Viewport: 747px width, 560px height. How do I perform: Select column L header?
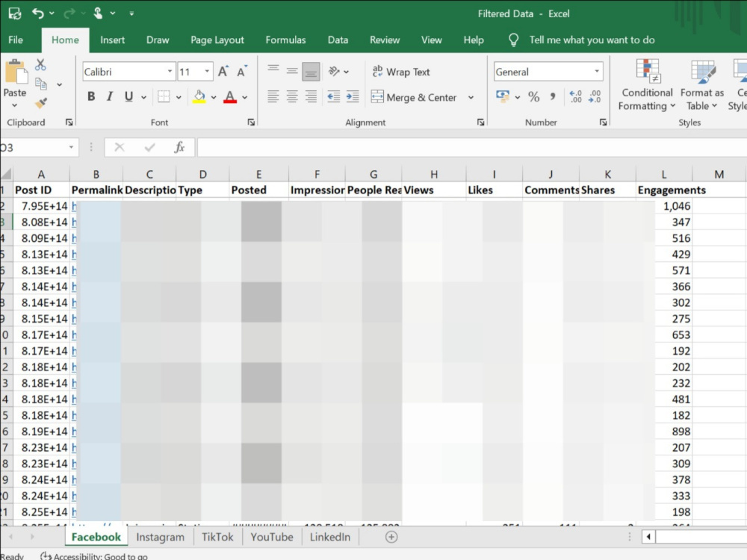[x=663, y=174]
